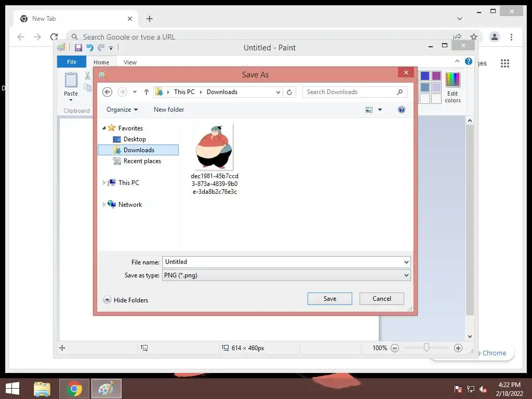Expand the This PC tree node
Screen dimensions: 532x399
point(104,182)
